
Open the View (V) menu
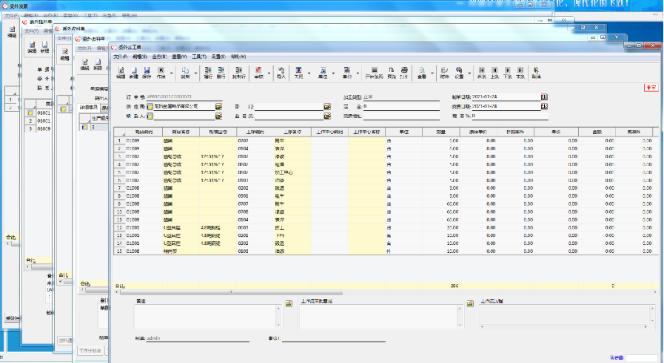179,56
